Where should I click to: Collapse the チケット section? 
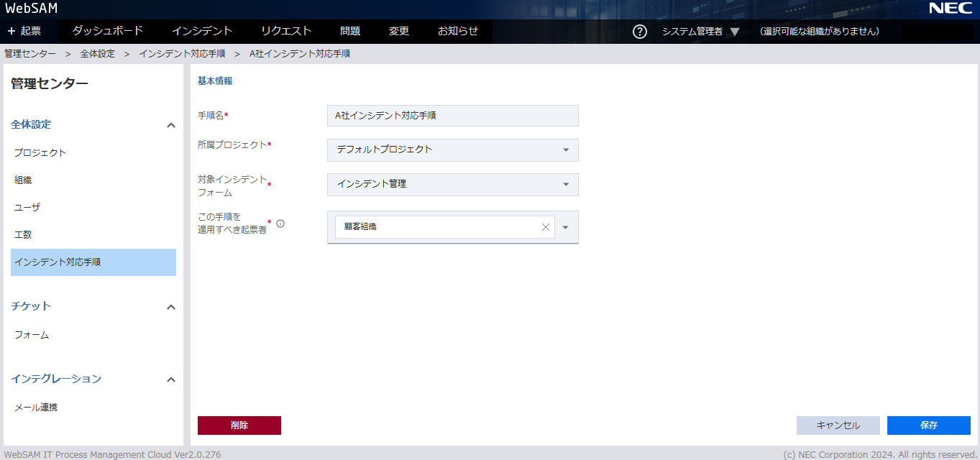click(x=170, y=307)
